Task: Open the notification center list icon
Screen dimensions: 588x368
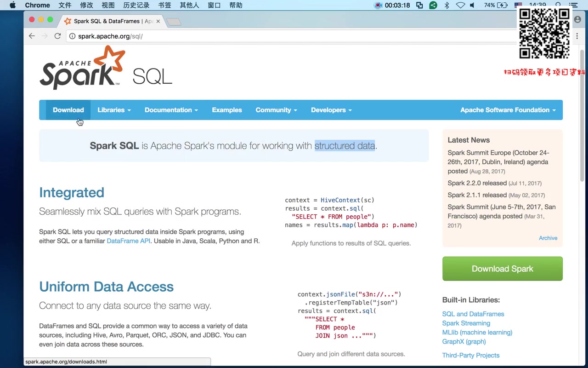Action: pyautogui.click(x=573, y=5)
